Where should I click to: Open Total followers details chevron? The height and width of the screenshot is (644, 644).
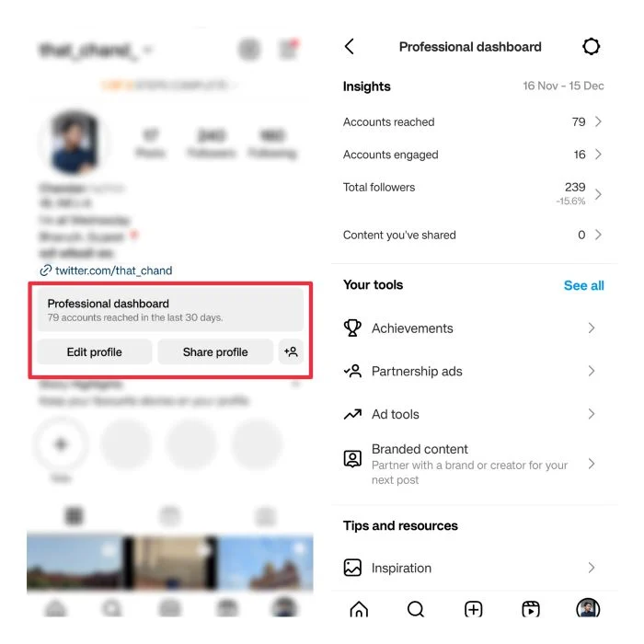point(598,194)
